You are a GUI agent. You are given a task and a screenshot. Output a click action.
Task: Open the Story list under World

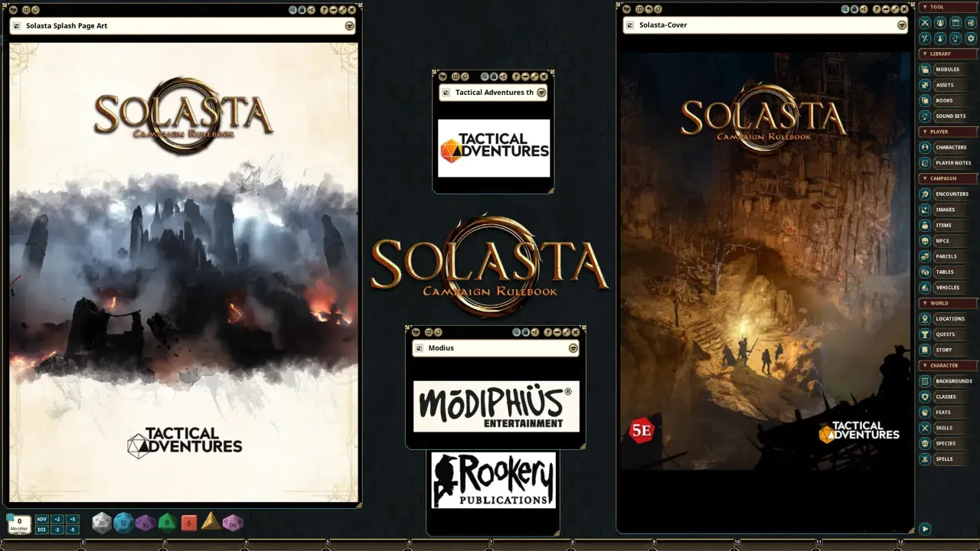(948, 350)
